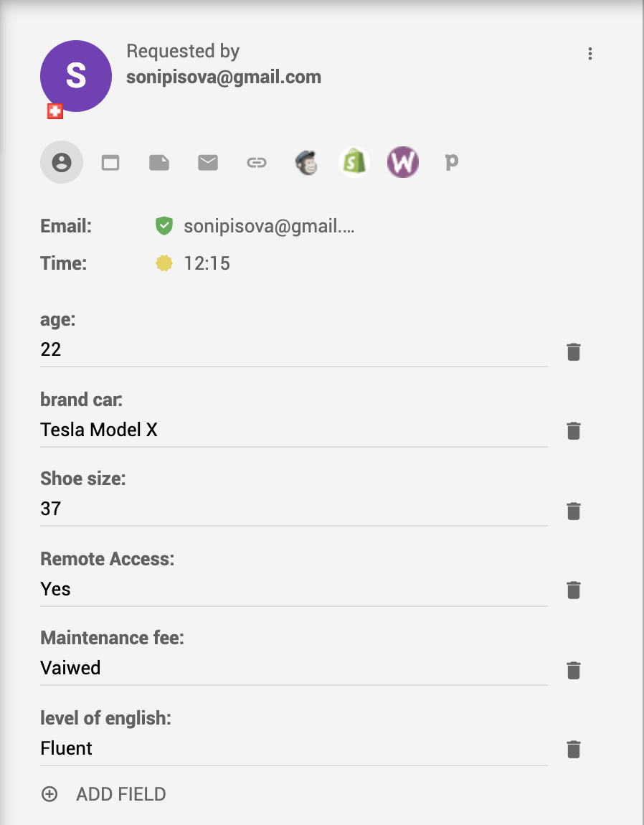Delete the brand car field
This screenshot has width=644, height=825.
[574, 430]
